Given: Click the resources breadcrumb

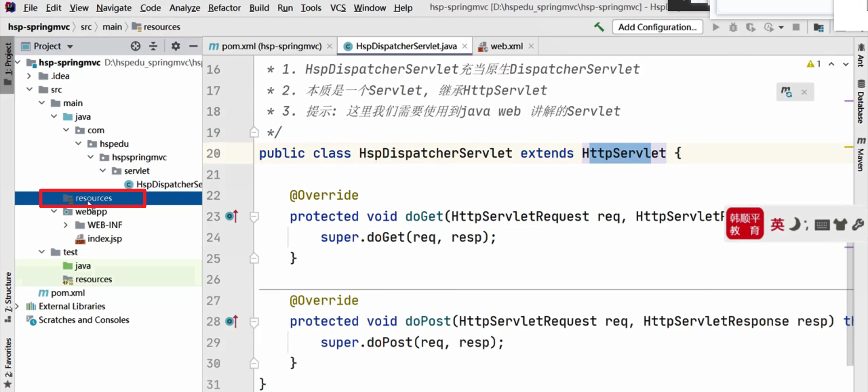Looking at the screenshot, I should 156,27.
